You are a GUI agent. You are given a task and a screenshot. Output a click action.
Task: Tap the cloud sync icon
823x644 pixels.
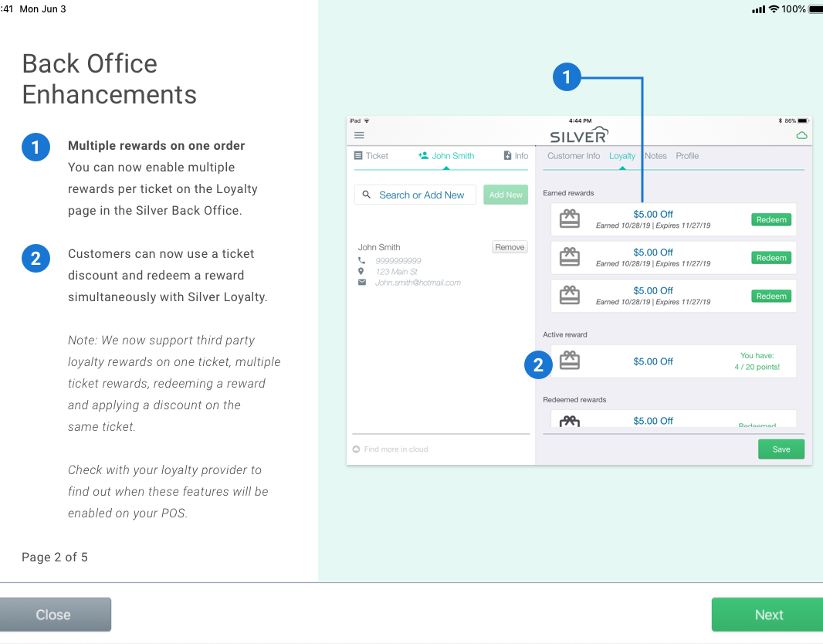coord(801,135)
